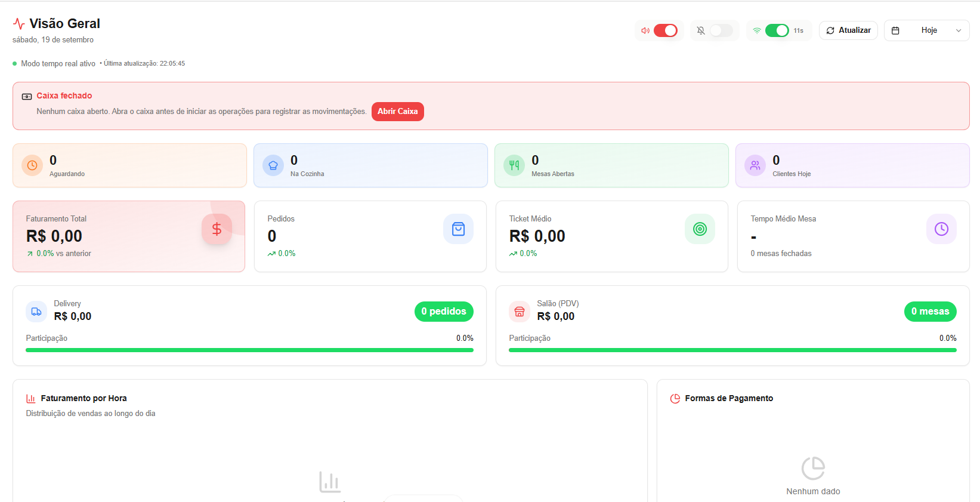Click the store icon beside Salão (PDV)
The width and height of the screenshot is (980, 502).
click(x=520, y=312)
